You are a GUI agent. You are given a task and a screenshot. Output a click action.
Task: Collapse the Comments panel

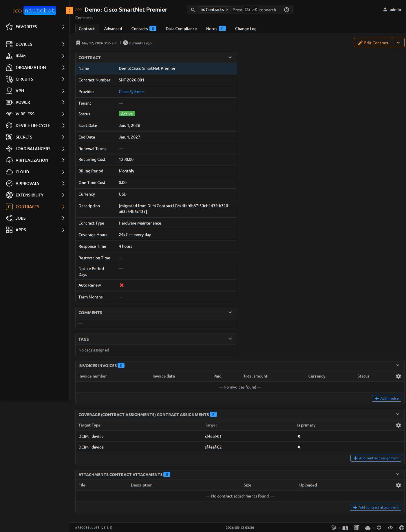tap(230, 312)
